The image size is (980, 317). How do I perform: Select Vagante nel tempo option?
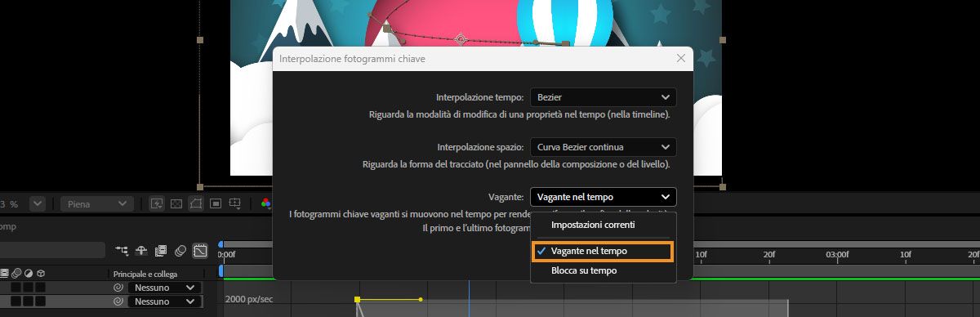[x=603, y=252]
